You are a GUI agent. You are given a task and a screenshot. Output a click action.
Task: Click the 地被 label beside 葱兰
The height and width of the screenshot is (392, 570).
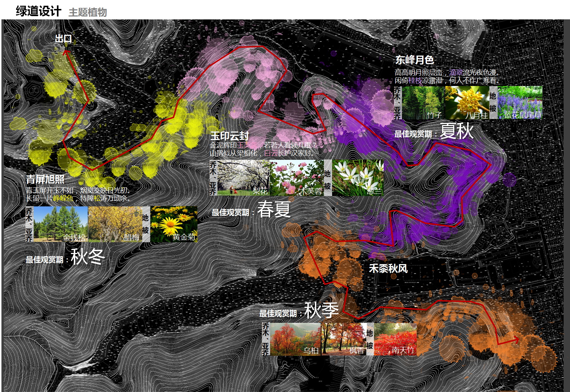327,178
